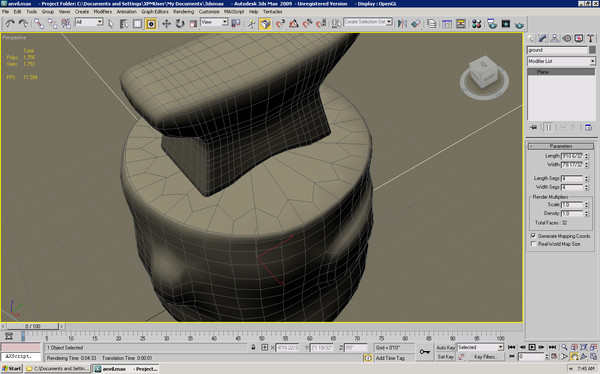
Task: Toggle Window/Crossing selection mode icon
Action: coord(151,24)
